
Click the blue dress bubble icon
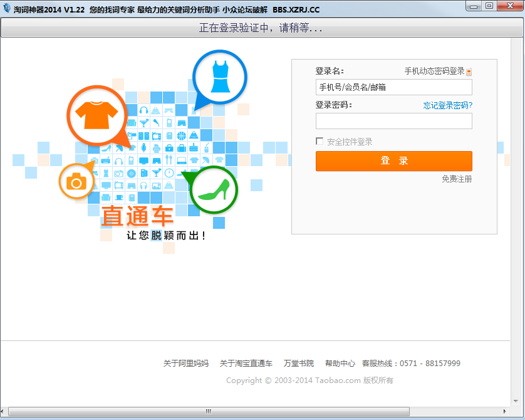pos(219,77)
